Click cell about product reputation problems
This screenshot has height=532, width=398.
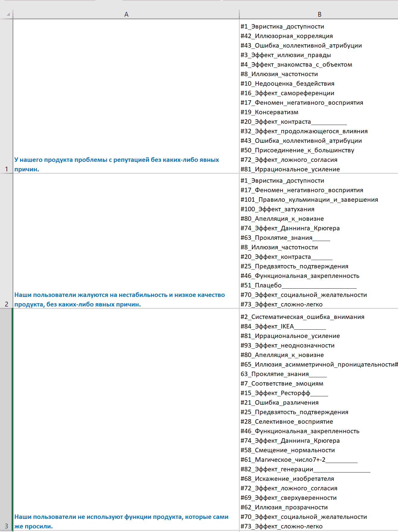pyautogui.click(x=126, y=96)
